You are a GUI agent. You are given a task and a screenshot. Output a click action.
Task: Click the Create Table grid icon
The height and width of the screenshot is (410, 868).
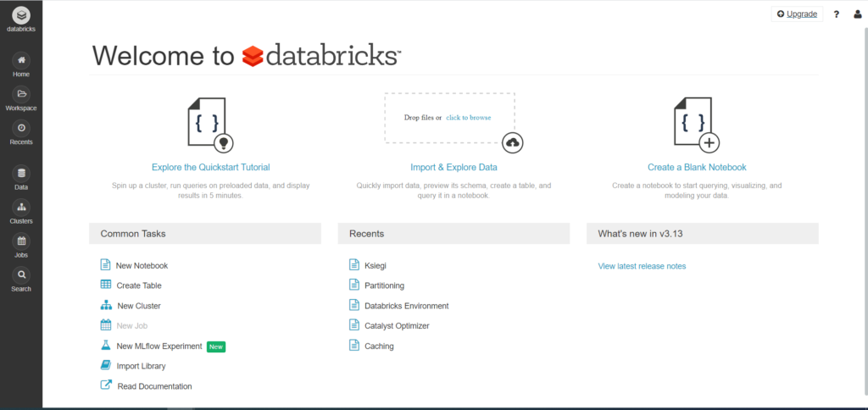106,285
